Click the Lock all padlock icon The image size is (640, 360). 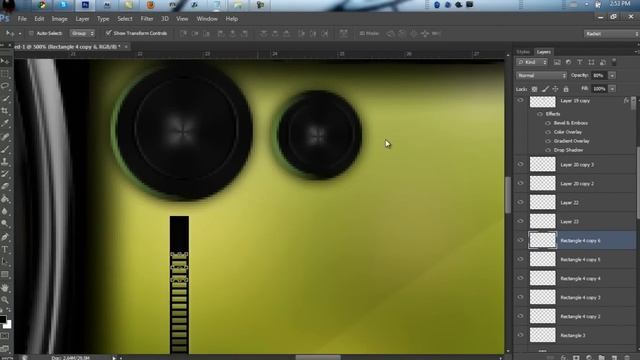(x=566, y=89)
